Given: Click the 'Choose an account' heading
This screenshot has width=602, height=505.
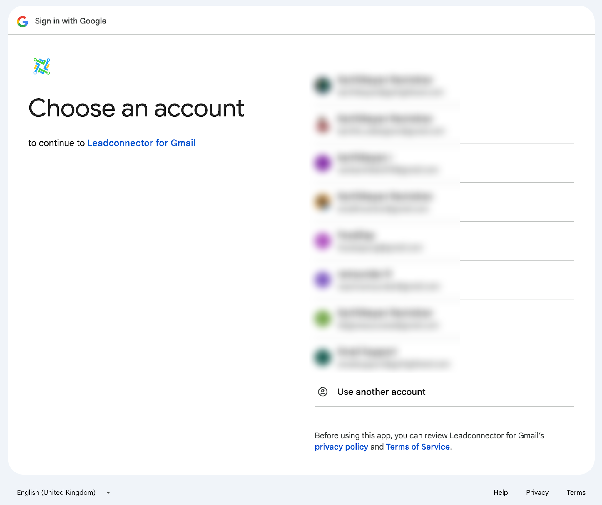Looking at the screenshot, I should pyautogui.click(x=136, y=108).
